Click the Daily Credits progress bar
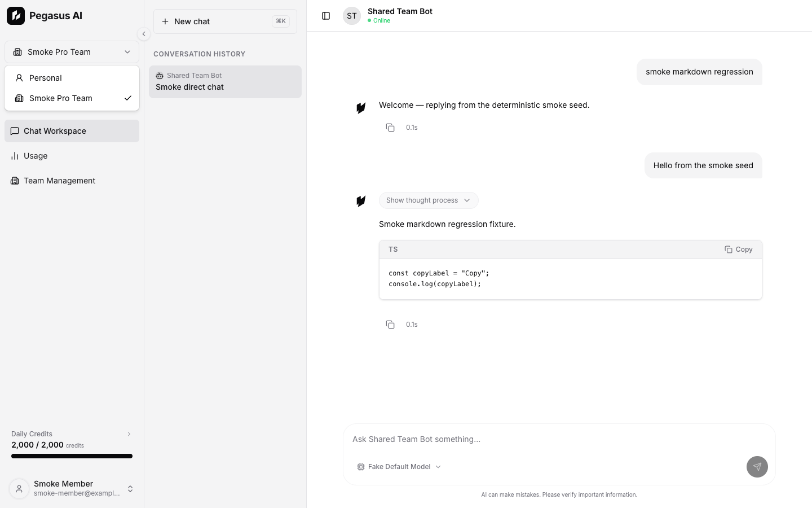This screenshot has width=812, height=508. click(72, 456)
